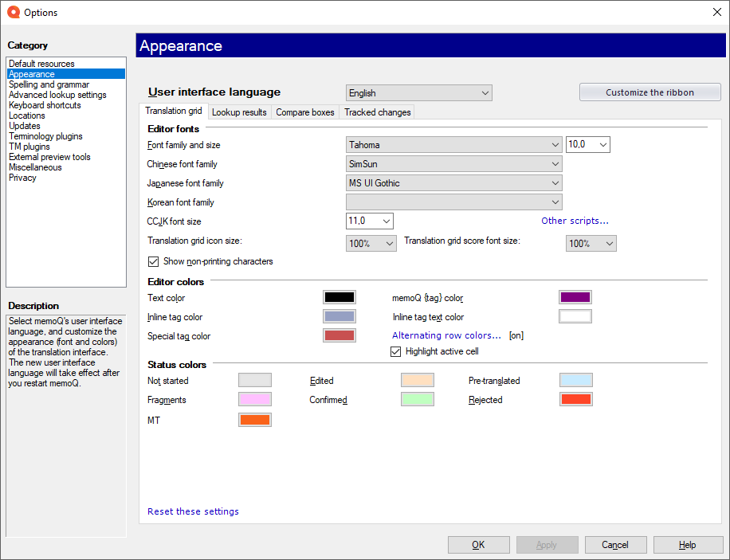Click Customize the ribbon button
This screenshot has width=730, height=560.
pyautogui.click(x=650, y=92)
